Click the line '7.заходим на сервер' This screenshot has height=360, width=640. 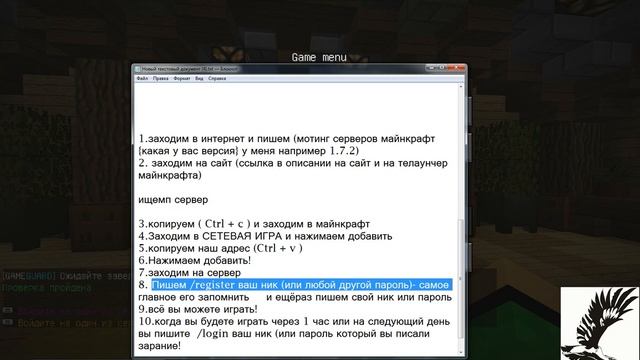[189, 272]
